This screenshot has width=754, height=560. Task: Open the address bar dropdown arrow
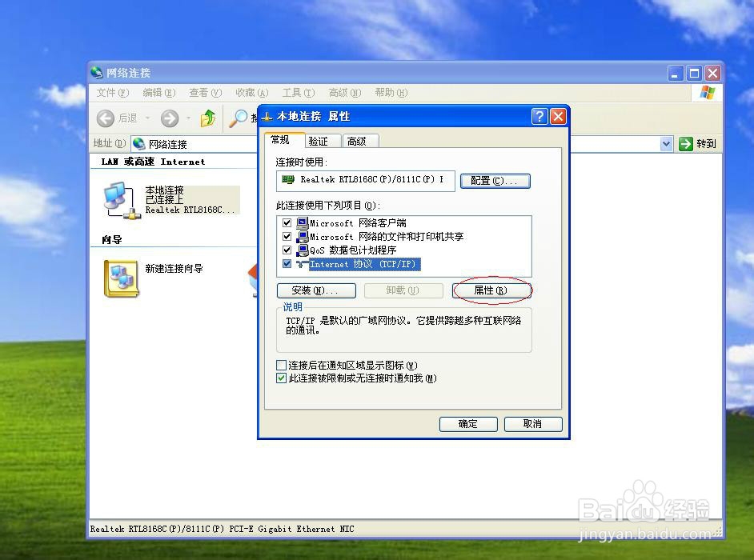point(666,144)
